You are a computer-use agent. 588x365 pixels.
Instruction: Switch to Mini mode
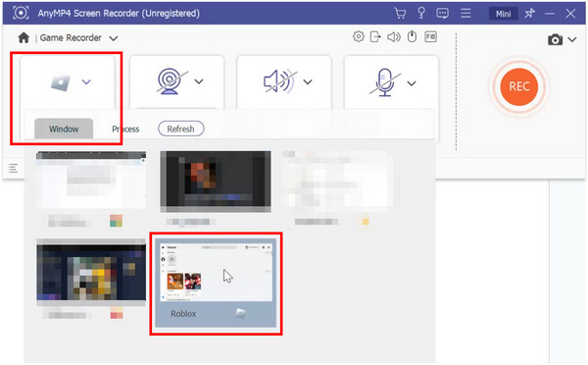pos(504,14)
